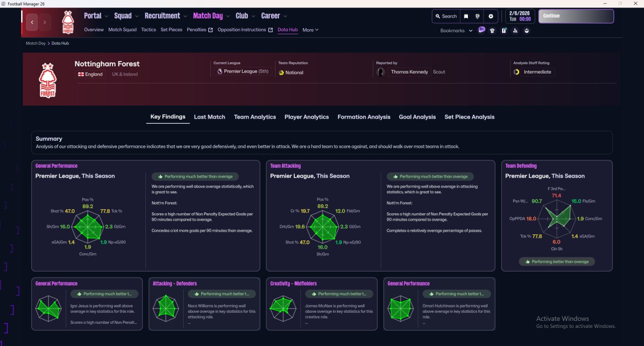Click the scouting search icon in bookmarks row
This screenshot has height=346, width=644.
[x=515, y=31]
